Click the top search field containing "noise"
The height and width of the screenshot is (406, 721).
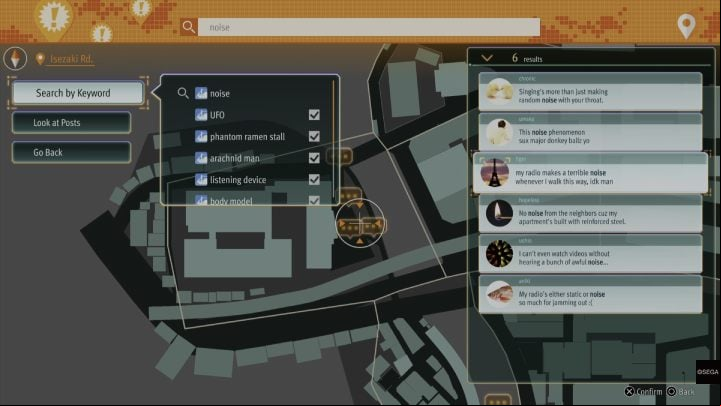click(x=369, y=27)
